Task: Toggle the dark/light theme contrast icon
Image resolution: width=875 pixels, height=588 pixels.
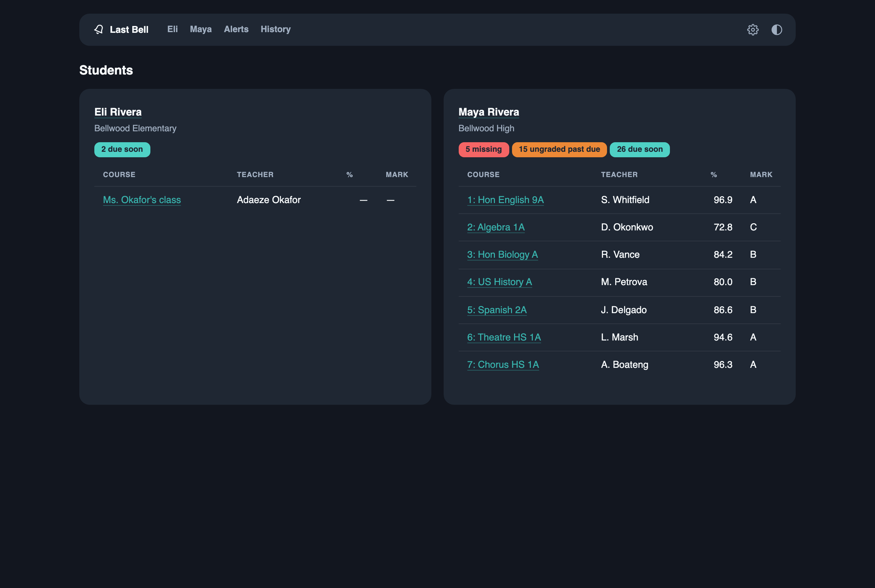Action: pos(777,30)
